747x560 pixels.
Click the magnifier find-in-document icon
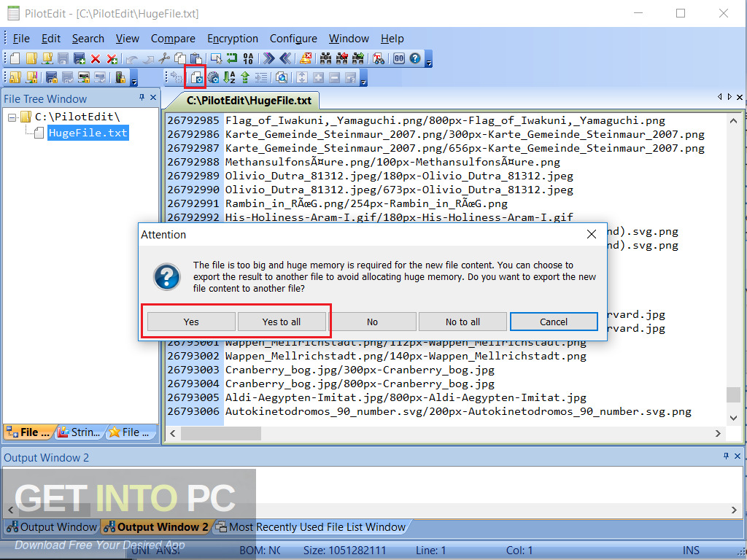(x=282, y=77)
